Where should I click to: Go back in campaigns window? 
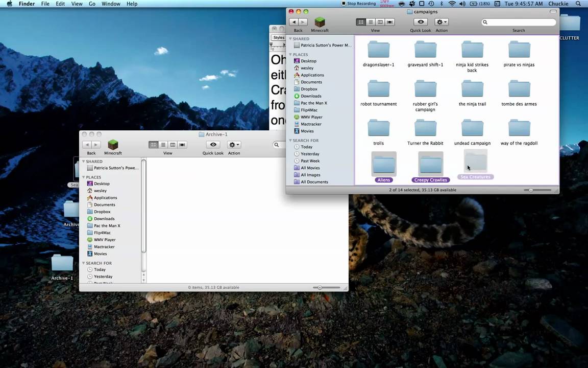click(x=293, y=22)
